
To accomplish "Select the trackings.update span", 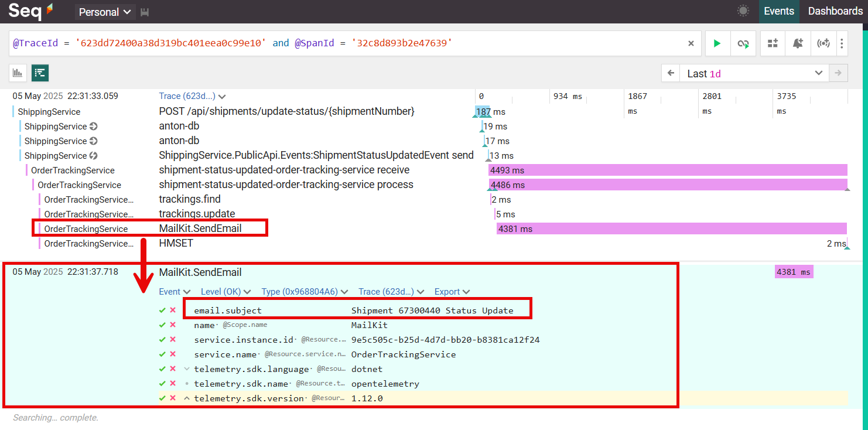I will point(197,214).
